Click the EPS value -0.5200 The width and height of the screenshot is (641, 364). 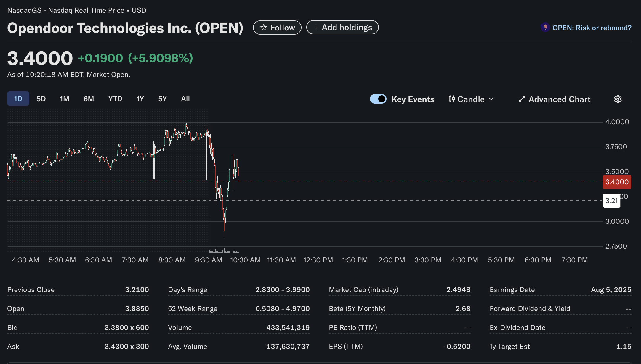pyautogui.click(x=457, y=347)
